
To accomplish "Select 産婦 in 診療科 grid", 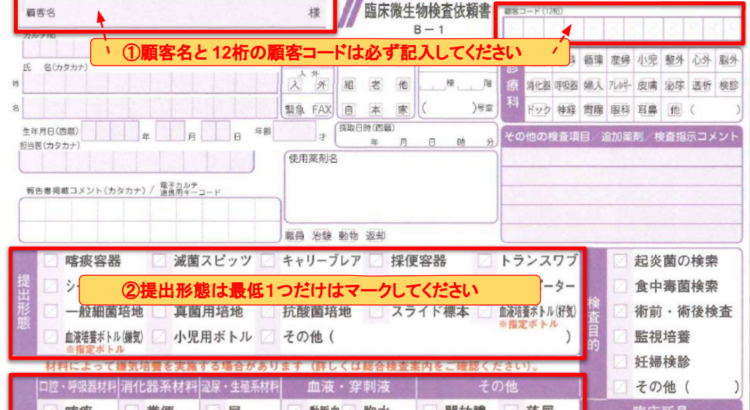I will click(620, 60).
